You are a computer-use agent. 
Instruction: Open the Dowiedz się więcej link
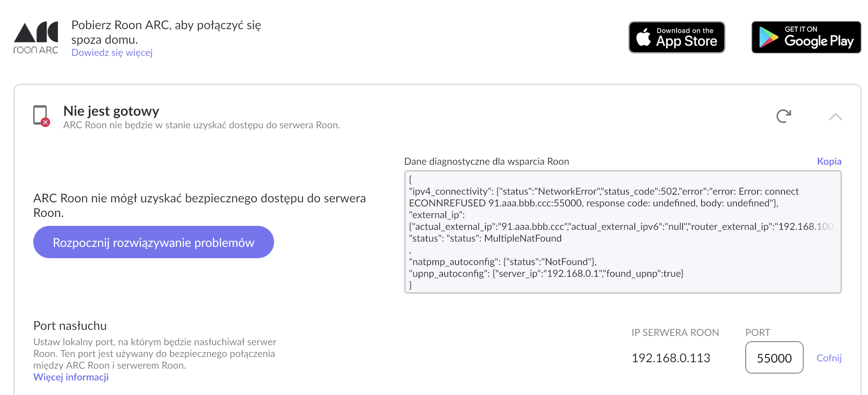coord(112,53)
